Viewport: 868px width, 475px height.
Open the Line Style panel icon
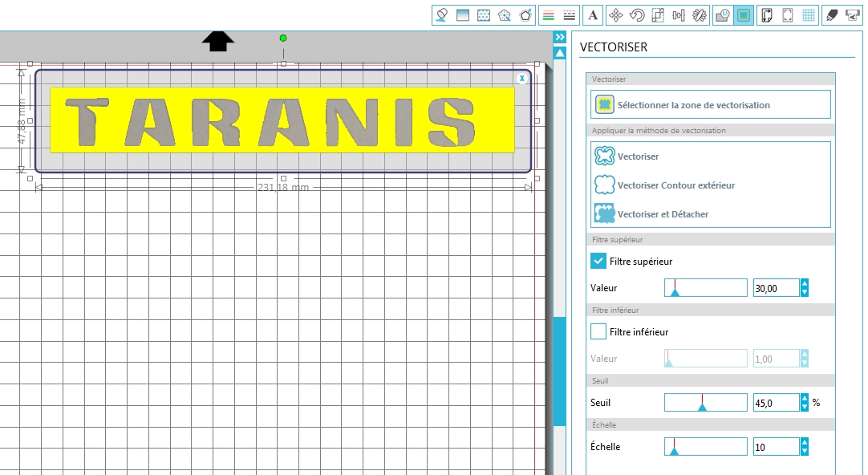569,15
